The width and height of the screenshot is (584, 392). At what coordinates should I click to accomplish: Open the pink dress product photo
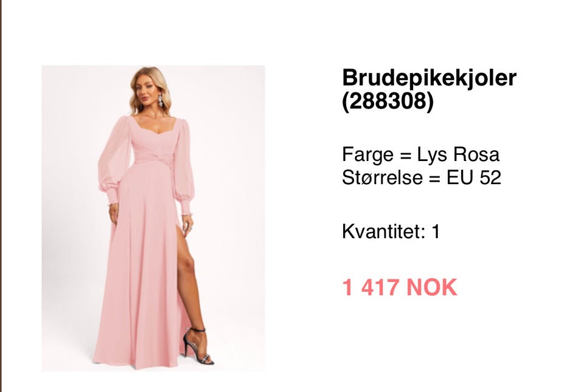(153, 218)
